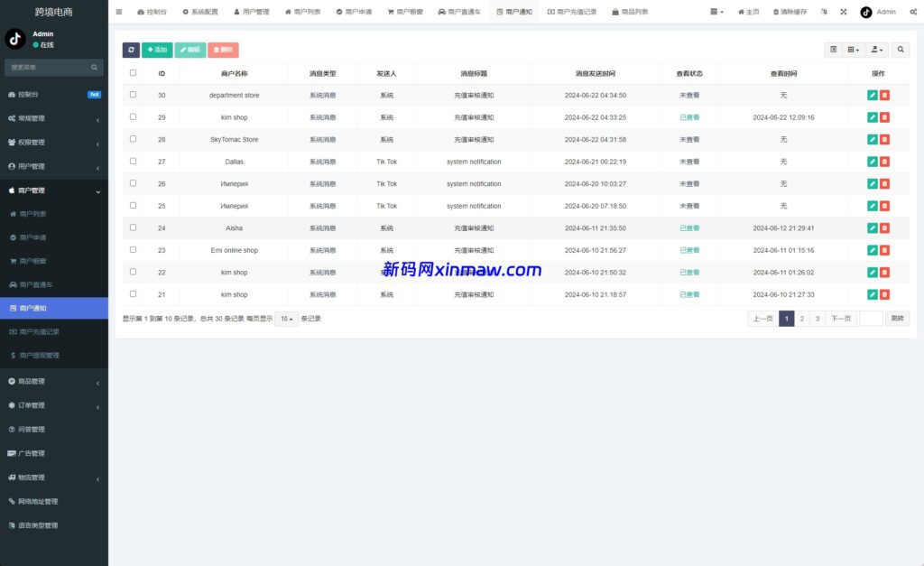
Task: Click the 清除缓存 icon in top navbar
Action: tap(778, 13)
